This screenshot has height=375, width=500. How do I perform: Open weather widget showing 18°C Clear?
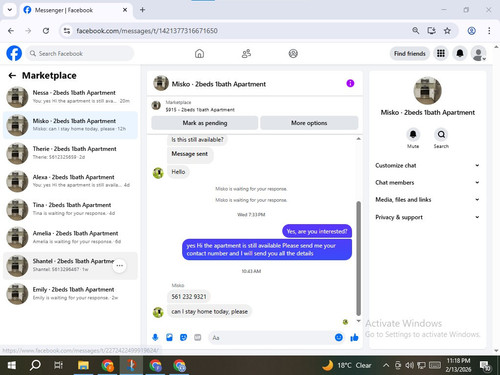[x=347, y=365]
